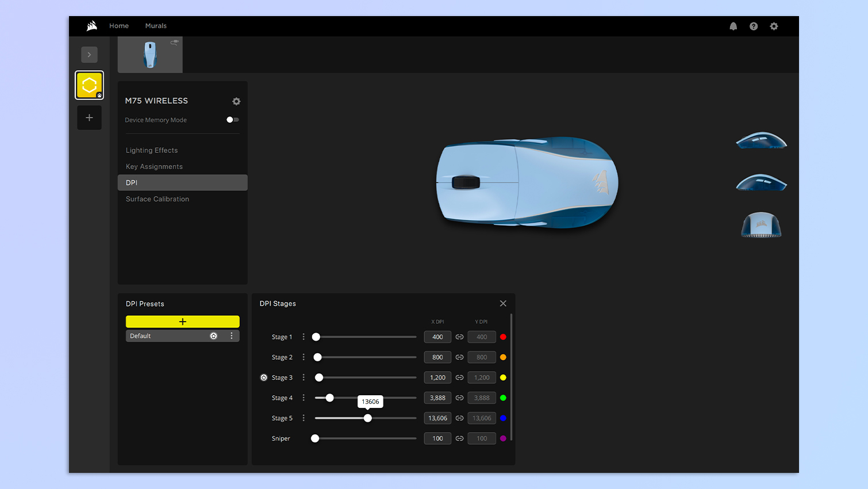Add a new profile with plus icon
Image resolution: width=868 pixels, height=489 pixels.
coord(89,118)
